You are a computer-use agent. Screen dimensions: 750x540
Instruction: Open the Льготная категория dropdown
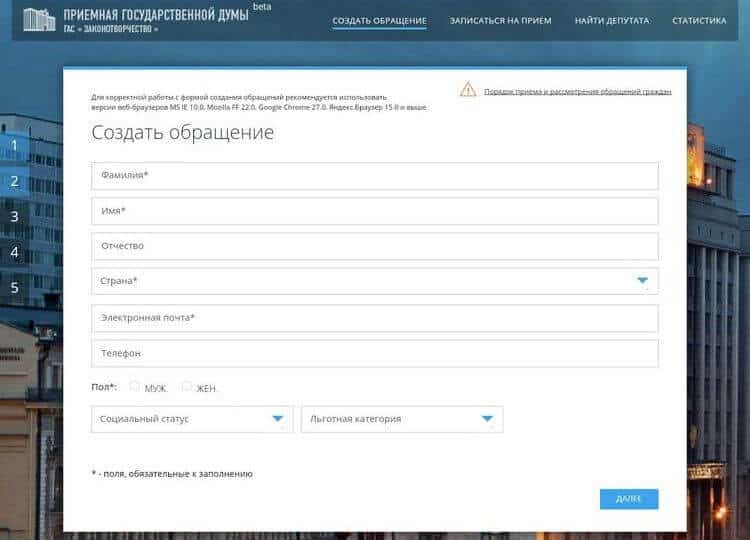[x=402, y=419]
